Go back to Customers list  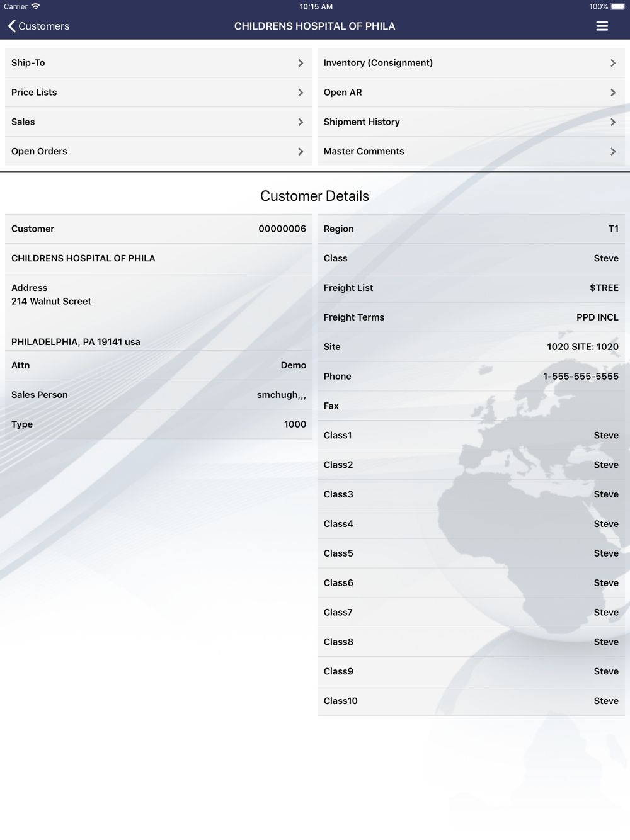tap(38, 26)
